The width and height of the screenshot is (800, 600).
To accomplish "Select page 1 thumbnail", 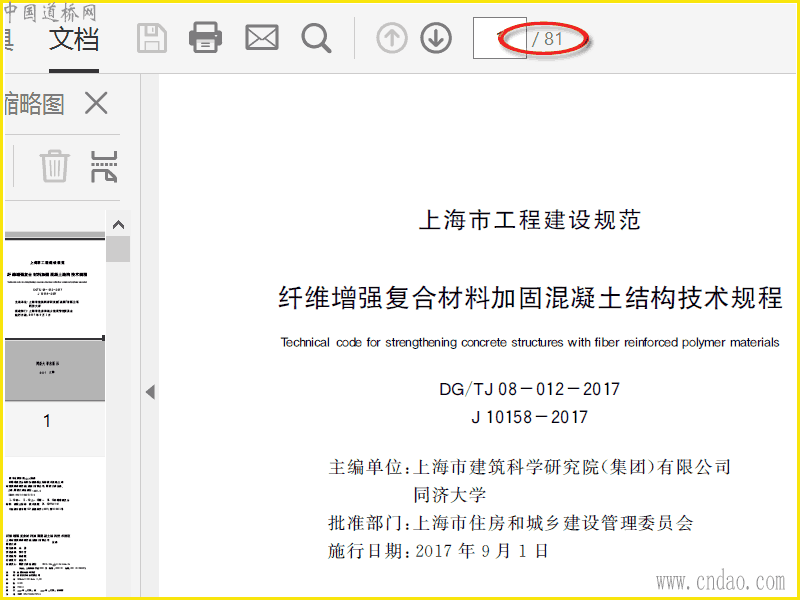I will (55, 317).
